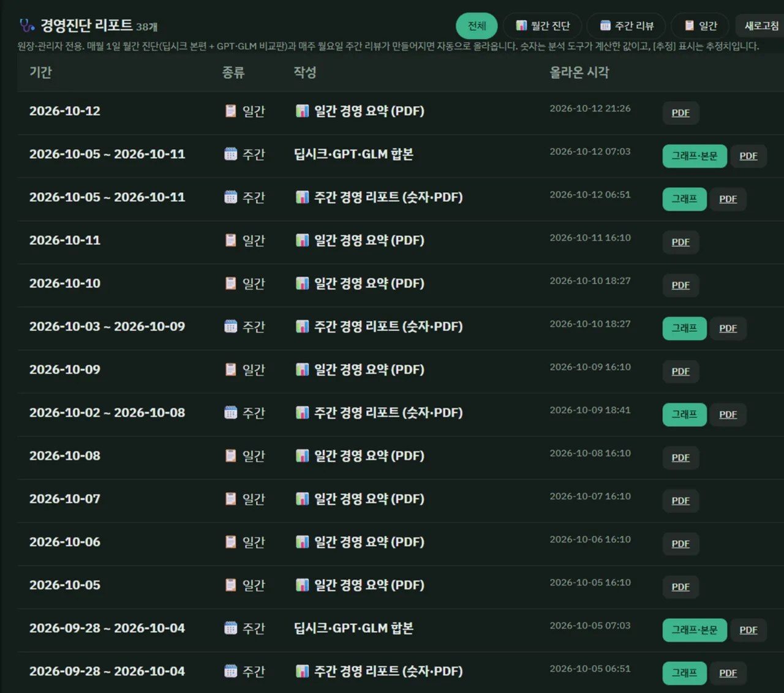Click chart icon on the 2026-10-07 row
Image resolution: width=784 pixels, height=693 pixels.
pyautogui.click(x=302, y=498)
